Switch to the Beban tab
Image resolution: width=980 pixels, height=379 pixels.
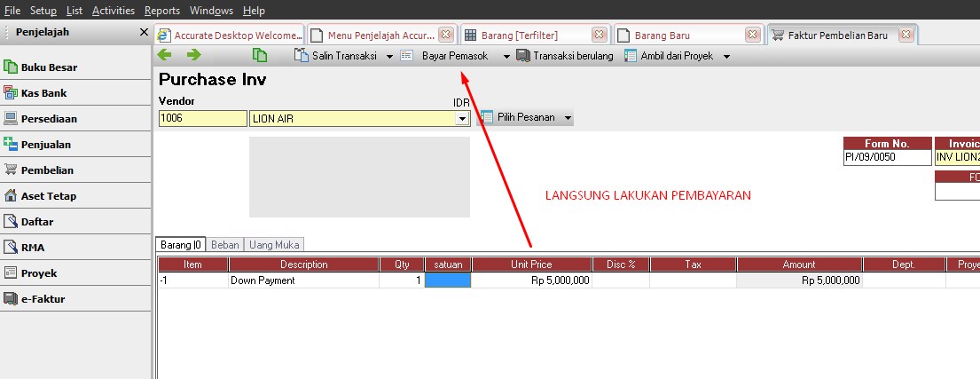pyautogui.click(x=225, y=244)
